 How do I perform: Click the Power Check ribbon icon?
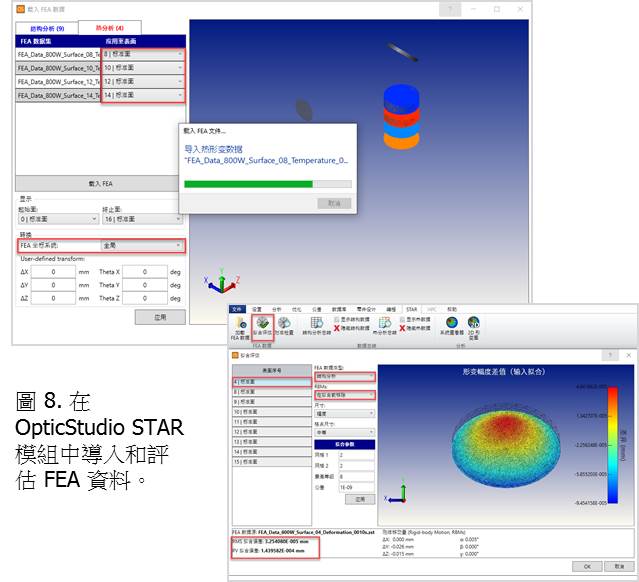(286, 326)
